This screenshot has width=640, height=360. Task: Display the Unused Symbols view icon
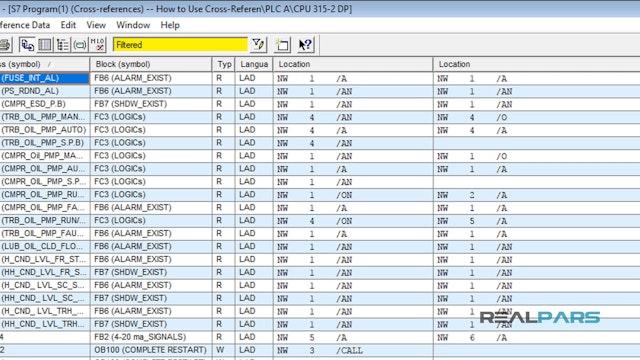point(80,45)
